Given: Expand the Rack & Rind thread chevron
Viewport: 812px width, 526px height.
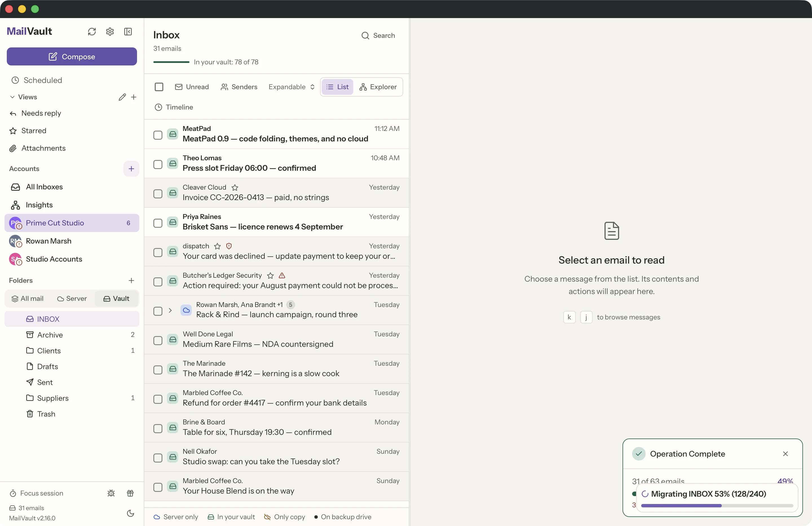Looking at the screenshot, I should point(170,310).
